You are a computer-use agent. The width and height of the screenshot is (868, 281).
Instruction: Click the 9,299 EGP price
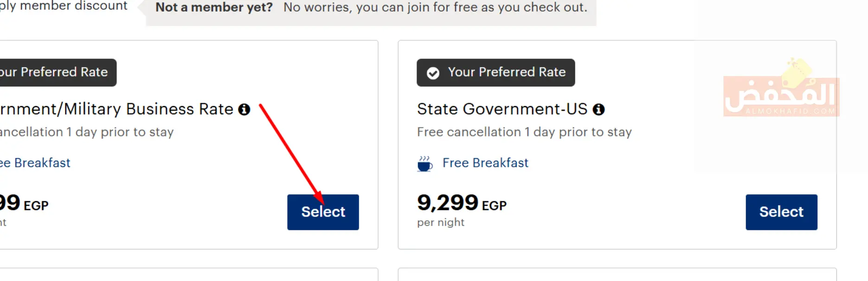click(461, 203)
